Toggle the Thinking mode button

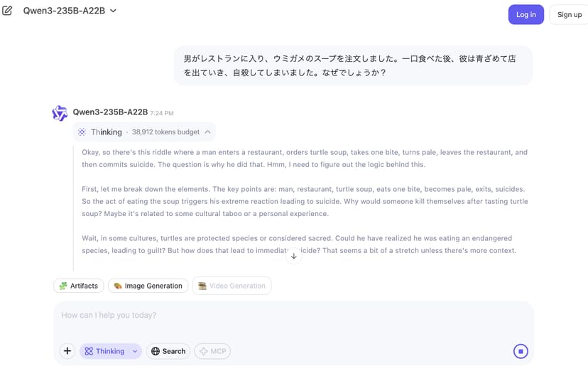click(x=104, y=351)
